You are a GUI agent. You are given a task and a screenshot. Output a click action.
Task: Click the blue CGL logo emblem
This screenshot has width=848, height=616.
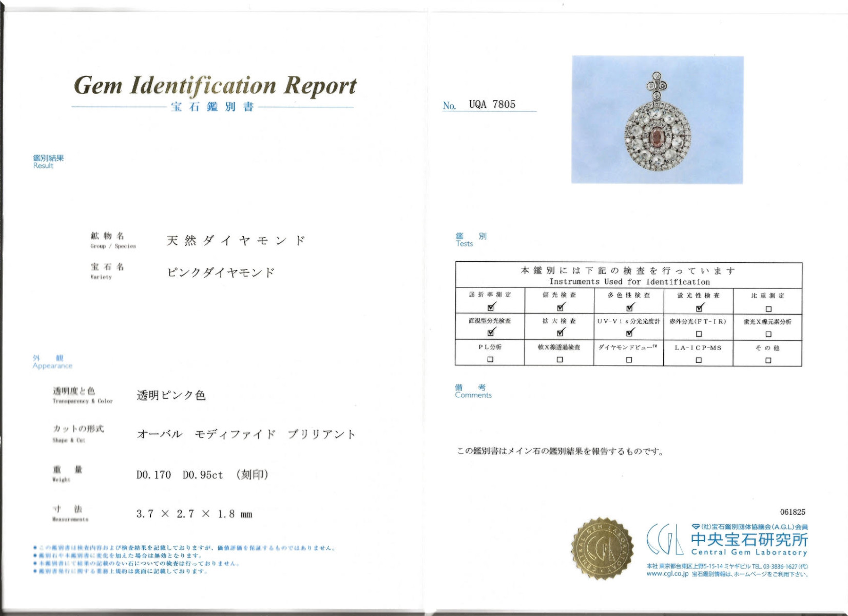[x=665, y=540]
